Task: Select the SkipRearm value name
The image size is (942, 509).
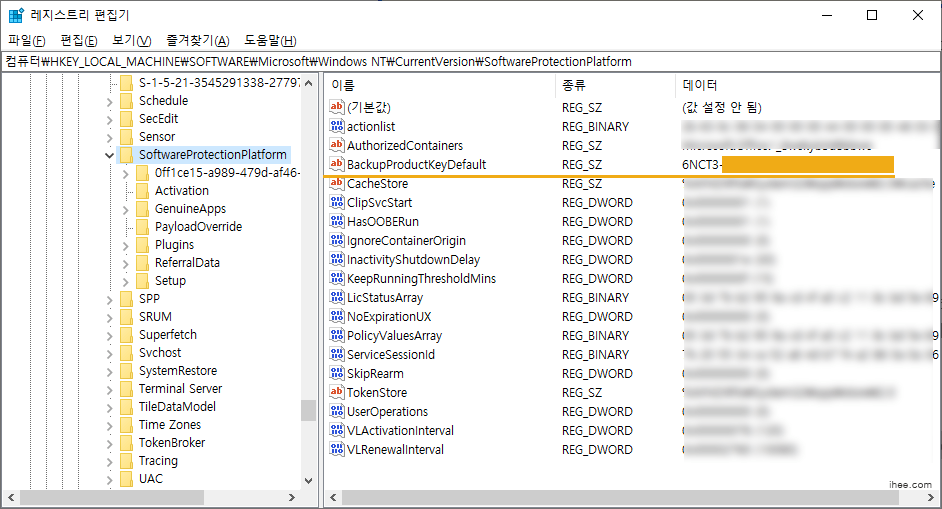Action: pyautogui.click(x=375, y=374)
